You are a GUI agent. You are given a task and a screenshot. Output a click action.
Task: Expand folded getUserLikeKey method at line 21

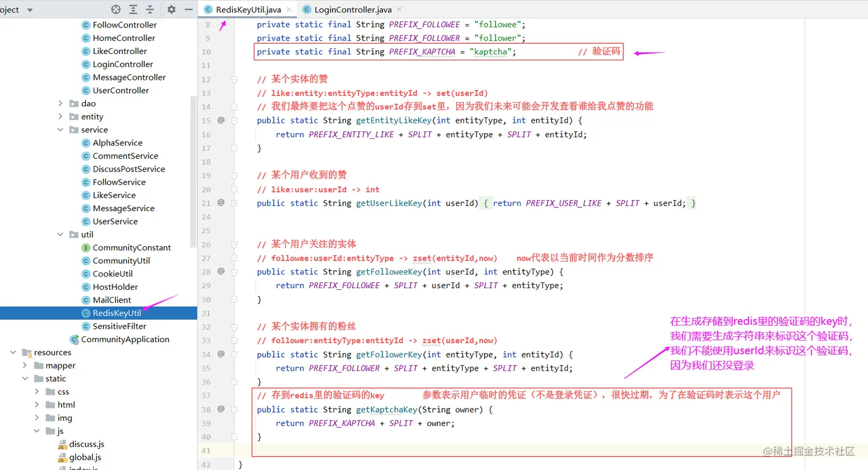point(234,203)
